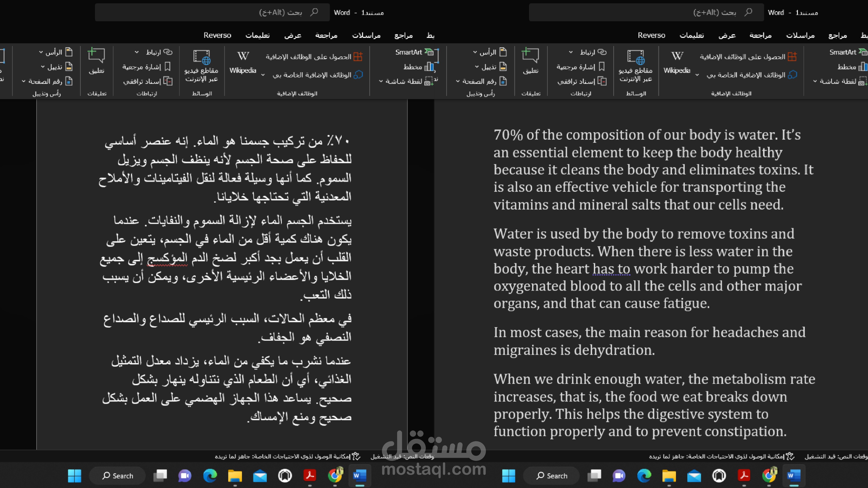Open the Reverso tab in left window
868x488 pixels.
pos(217,35)
